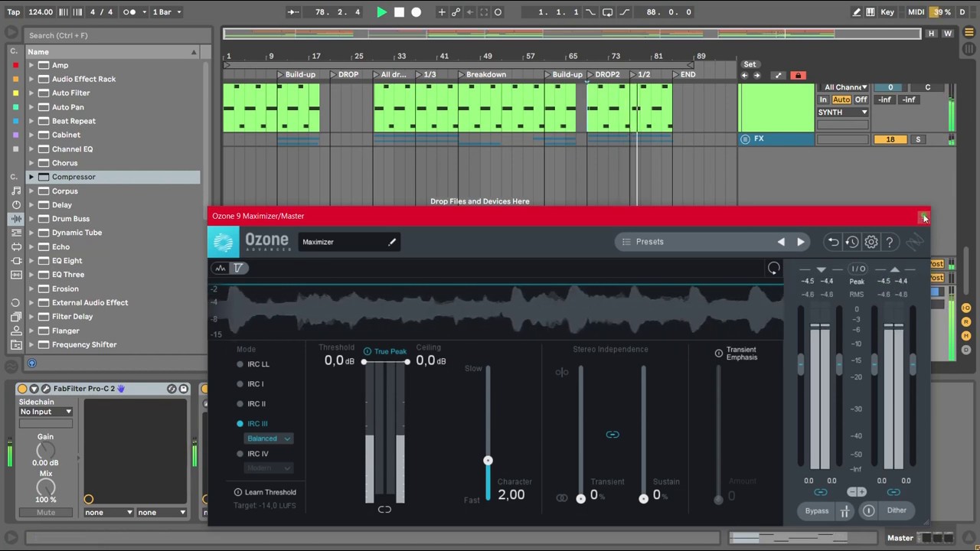Click the Transient stereo independence slider handle
The image size is (980, 551).
[580, 498]
